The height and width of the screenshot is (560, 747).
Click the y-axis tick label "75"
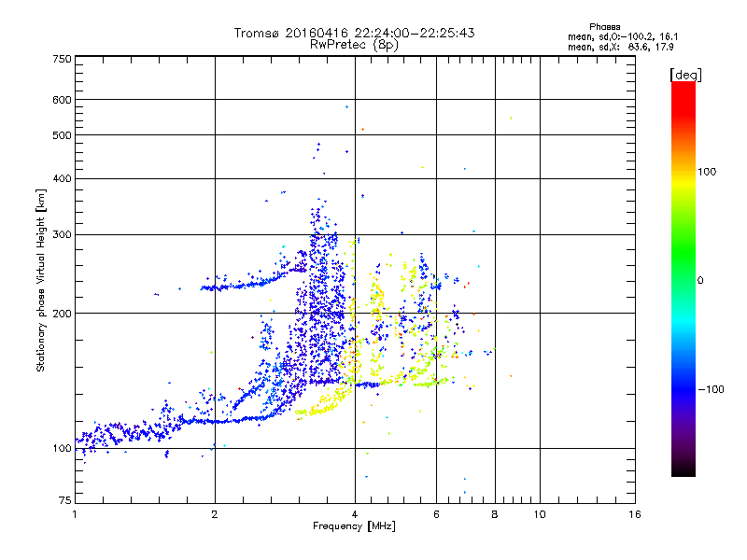point(65,500)
